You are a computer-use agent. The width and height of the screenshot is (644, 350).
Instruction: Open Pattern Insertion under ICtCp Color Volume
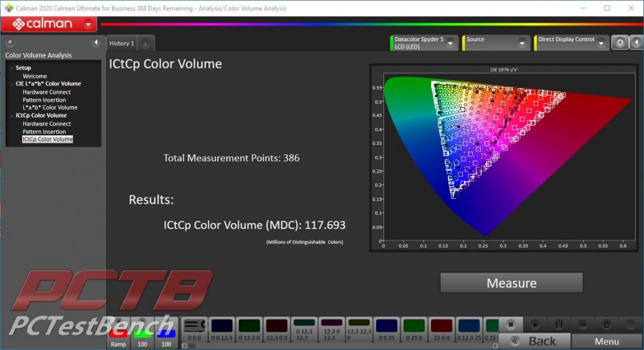(44, 131)
